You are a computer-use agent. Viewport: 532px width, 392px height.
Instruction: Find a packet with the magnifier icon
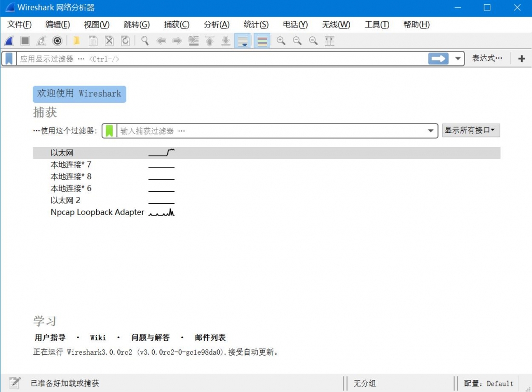pyautogui.click(x=145, y=41)
